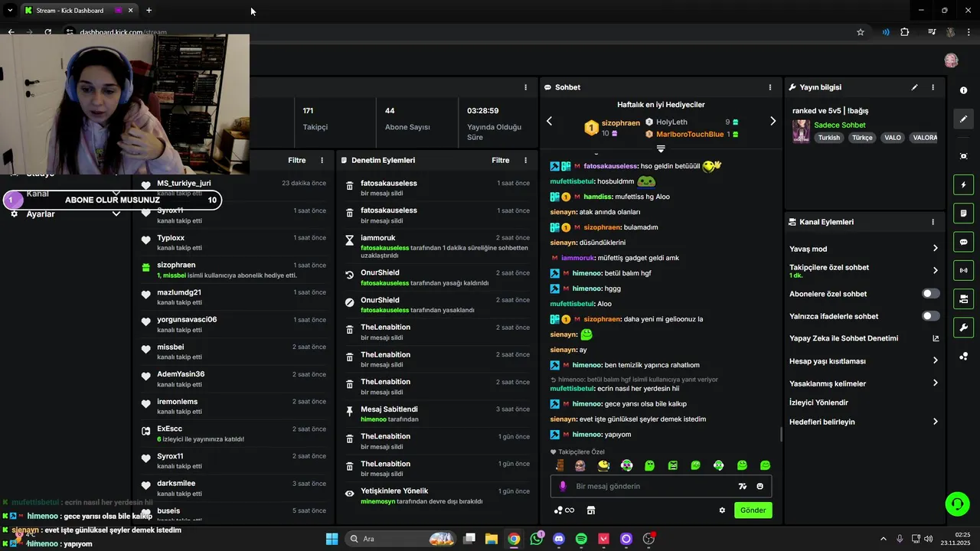Image resolution: width=980 pixels, height=551 pixels.
Task: Open Spotify from the taskbar
Action: (581, 539)
